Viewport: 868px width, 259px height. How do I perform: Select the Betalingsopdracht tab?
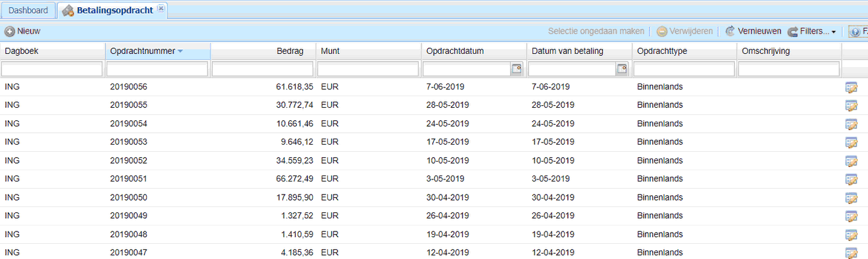coord(113,11)
